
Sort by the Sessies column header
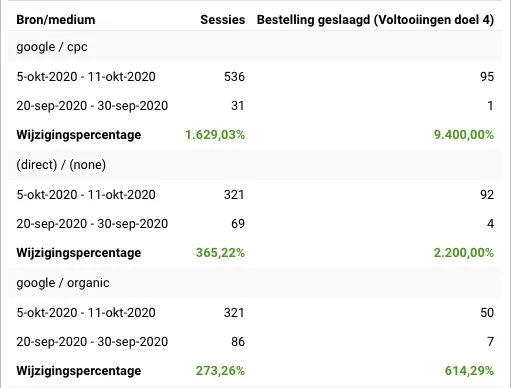pos(223,20)
